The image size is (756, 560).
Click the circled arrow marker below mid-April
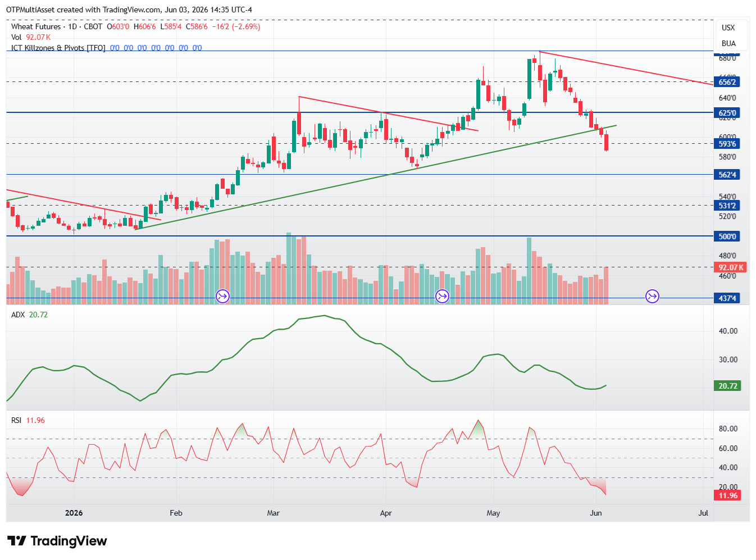tap(443, 296)
